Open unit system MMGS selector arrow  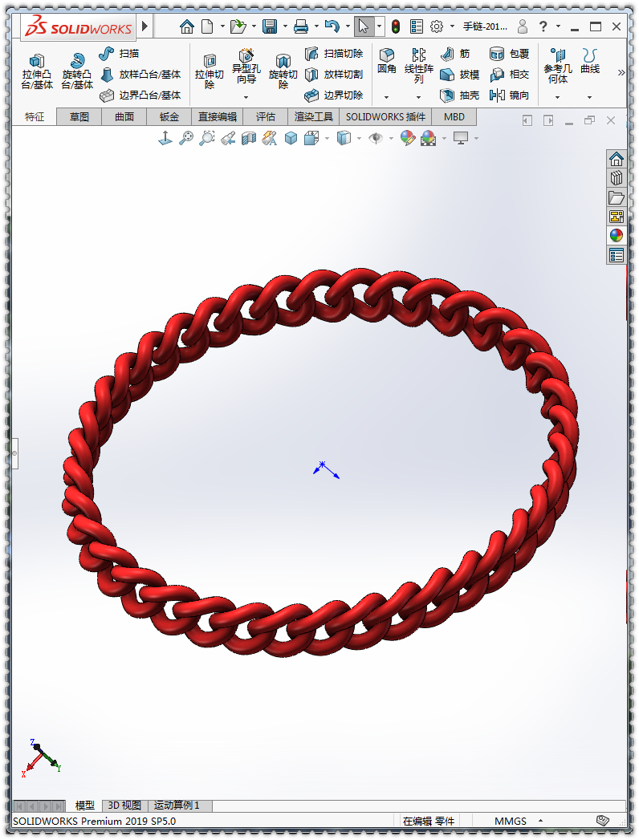tap(540, 821)
